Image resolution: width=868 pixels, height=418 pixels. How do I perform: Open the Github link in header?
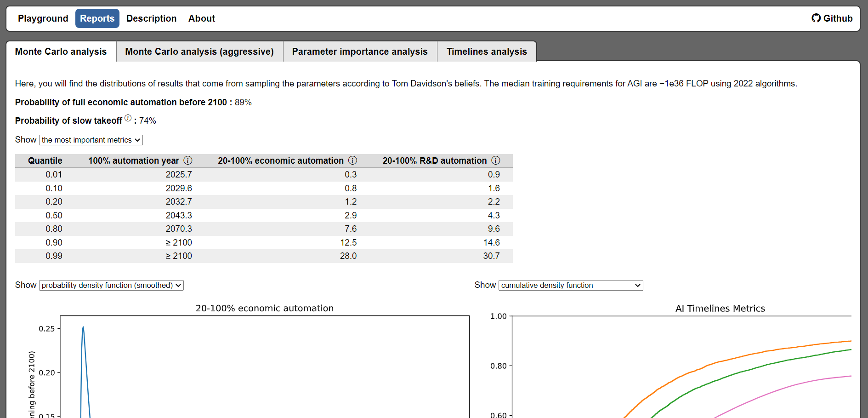tap(832, 18)
